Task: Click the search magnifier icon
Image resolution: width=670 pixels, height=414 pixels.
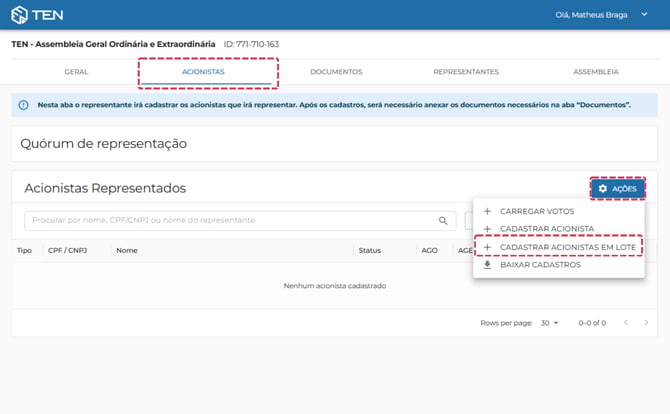Action: pos(443,220)
